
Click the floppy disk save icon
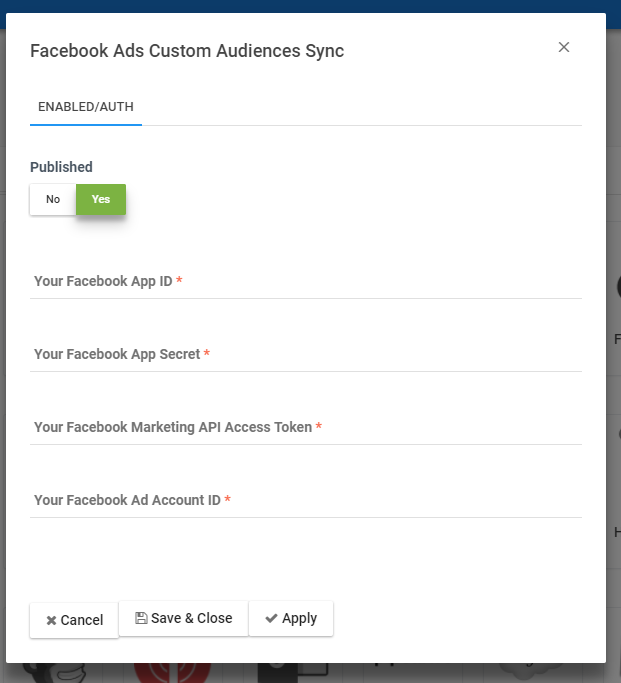[x=141, y=618]
